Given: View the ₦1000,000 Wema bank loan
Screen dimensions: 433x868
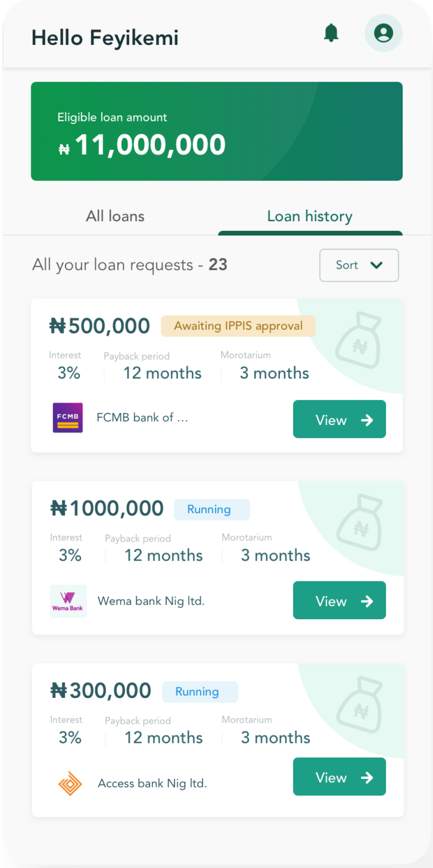Looking at the screenshot, I should point(339,600).
